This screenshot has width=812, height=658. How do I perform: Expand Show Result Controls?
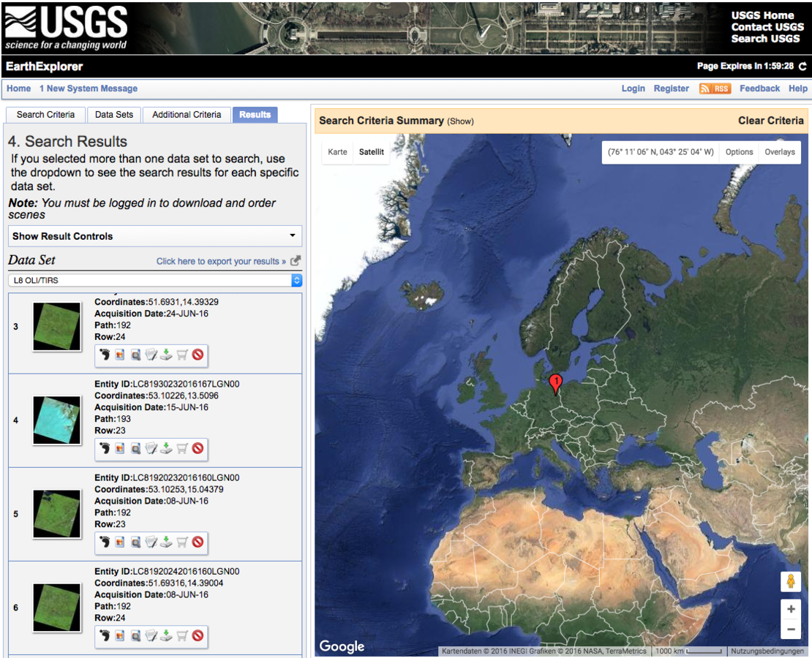[x=155, y=236]
